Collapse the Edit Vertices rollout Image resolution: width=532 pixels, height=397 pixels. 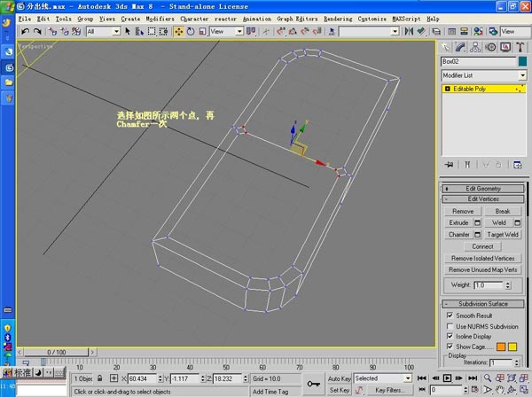click(x=483, y=199)
